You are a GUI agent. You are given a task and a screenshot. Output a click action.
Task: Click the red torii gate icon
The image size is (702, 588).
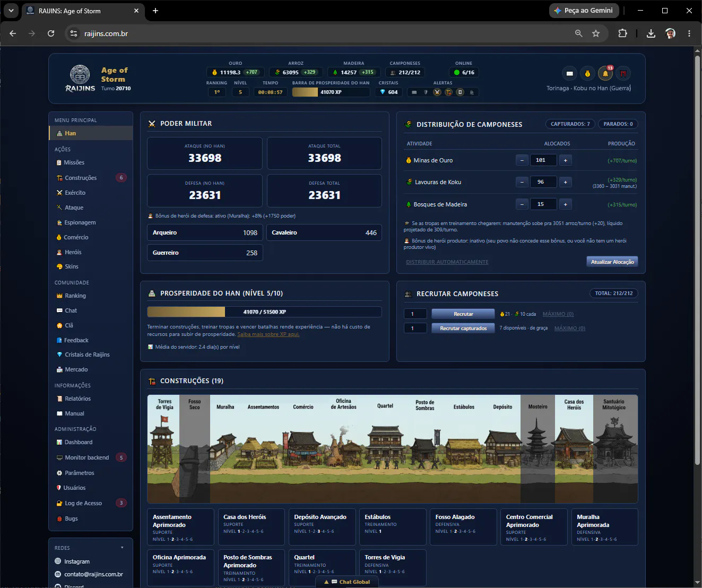click(x=623, y=74)
